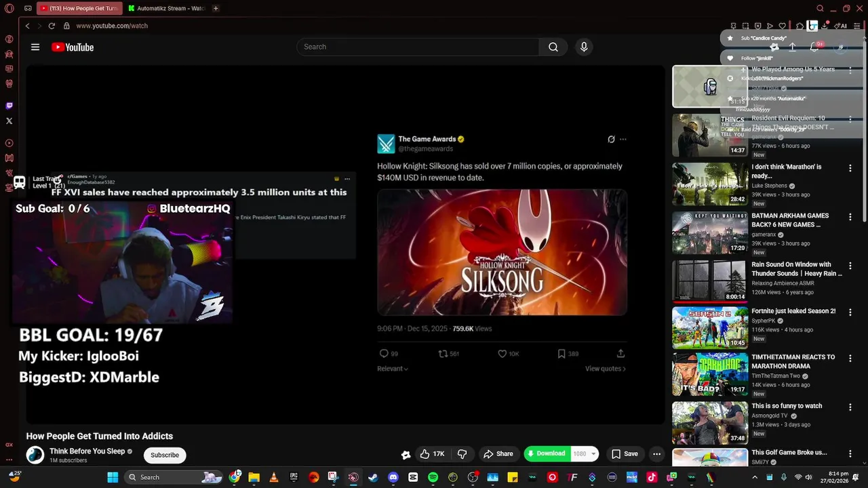Screen dimensions: 868x488
Task: Switch to the How People Get Turned tab
Action: [79, 8]
